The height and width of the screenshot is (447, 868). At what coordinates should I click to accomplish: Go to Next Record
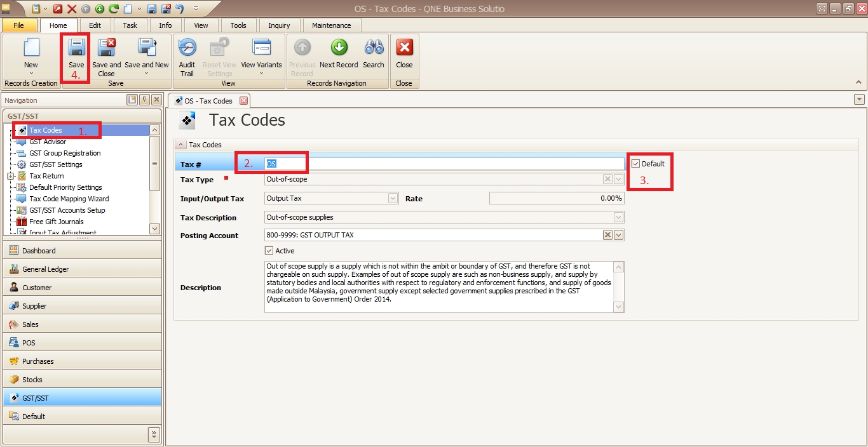(x=339, y=53)
